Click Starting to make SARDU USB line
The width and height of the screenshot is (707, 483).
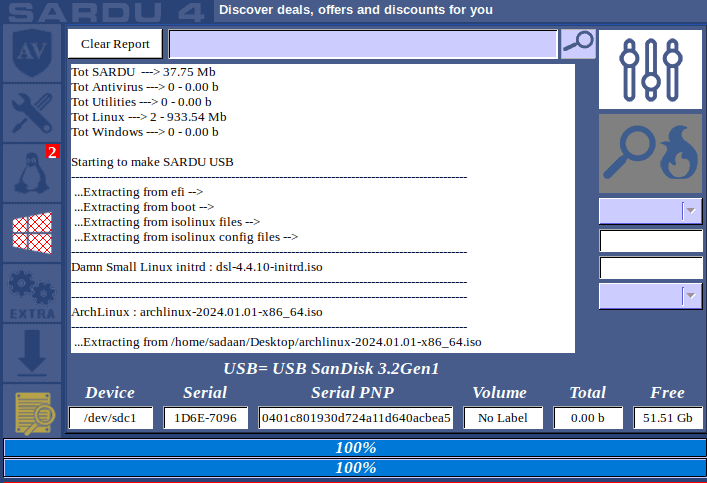coord(152,162)
